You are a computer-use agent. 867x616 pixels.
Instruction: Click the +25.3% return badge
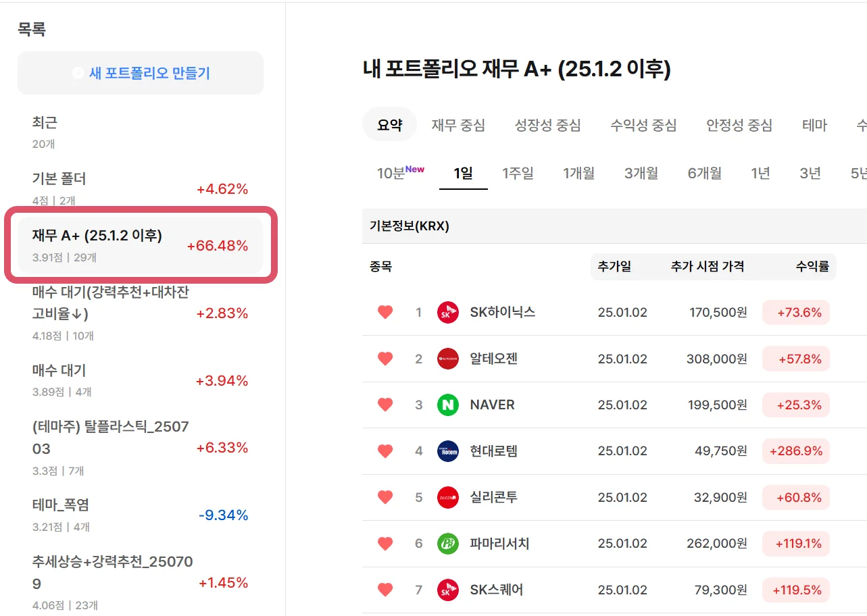tap(796, 405)
